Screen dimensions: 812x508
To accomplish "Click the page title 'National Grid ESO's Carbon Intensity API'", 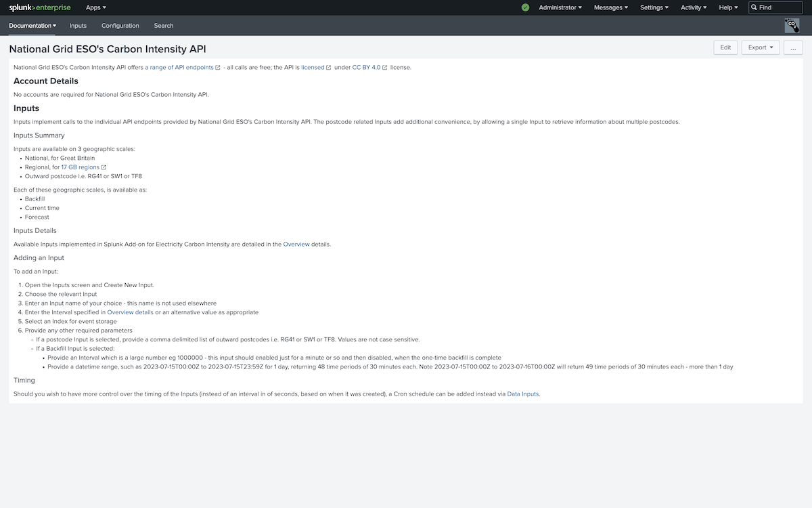I will click(108, 49).
